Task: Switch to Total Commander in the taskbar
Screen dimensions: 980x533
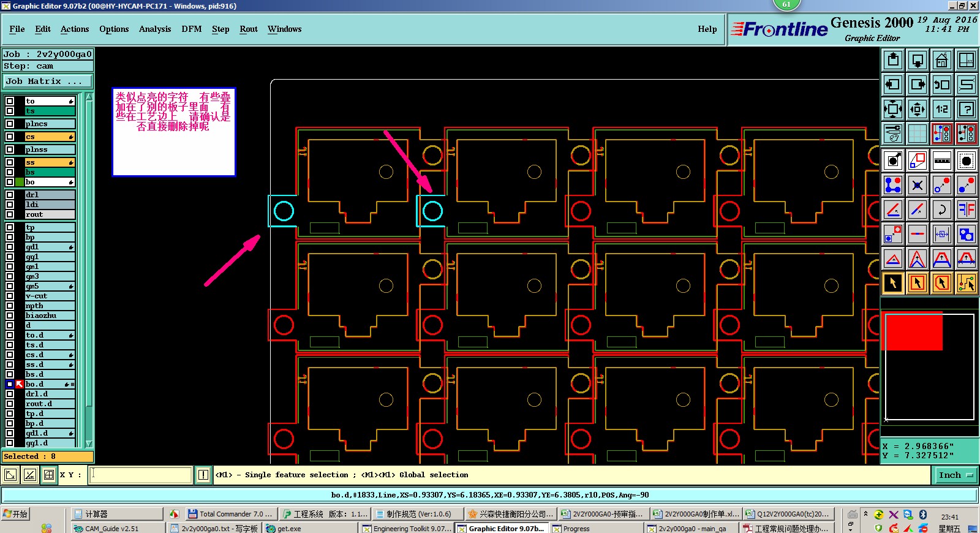Action: pyautogui.click(x=231, y=514)
